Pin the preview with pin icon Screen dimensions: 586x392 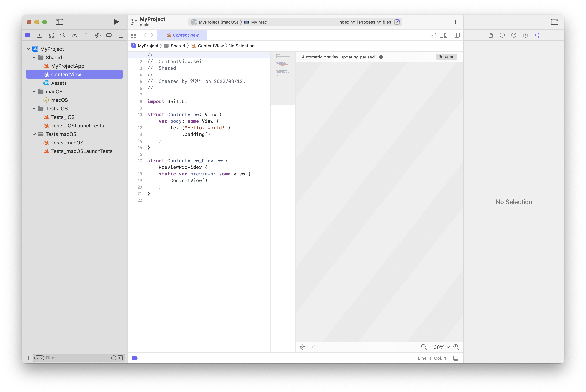coord(302,347)
